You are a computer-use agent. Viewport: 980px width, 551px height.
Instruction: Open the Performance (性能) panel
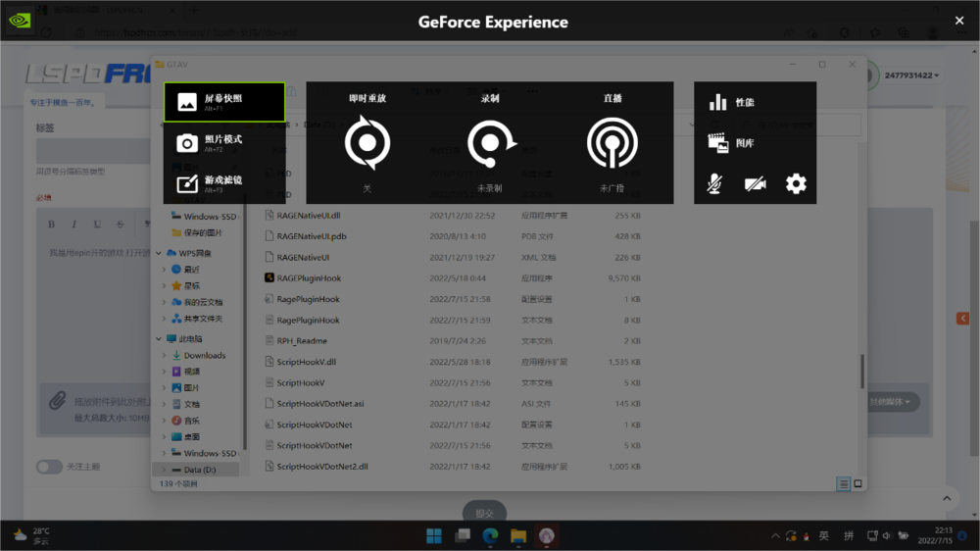[732, 102]
